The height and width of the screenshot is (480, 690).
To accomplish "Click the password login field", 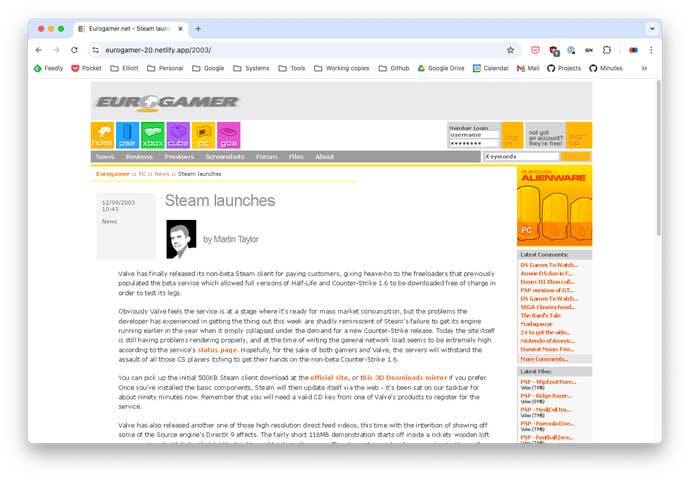I will [474, 143].
